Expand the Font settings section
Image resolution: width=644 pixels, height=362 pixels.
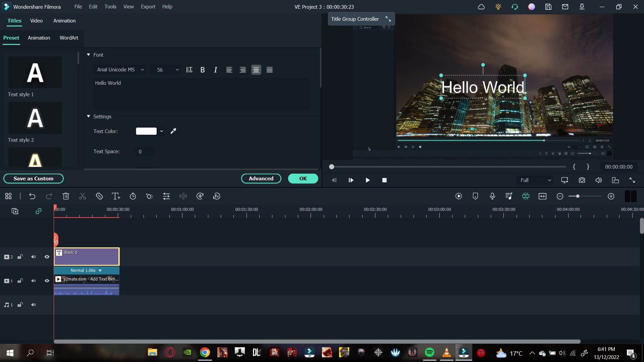88,54
